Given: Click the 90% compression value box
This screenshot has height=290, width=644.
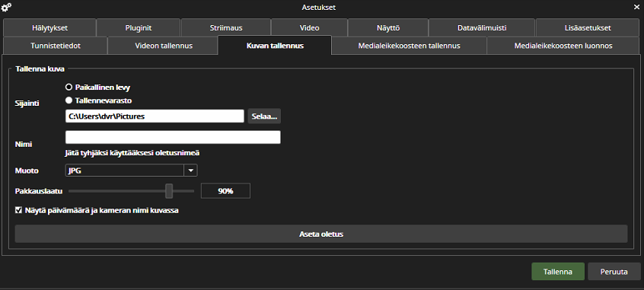Looking at the screenshot, I should point(225,191).
